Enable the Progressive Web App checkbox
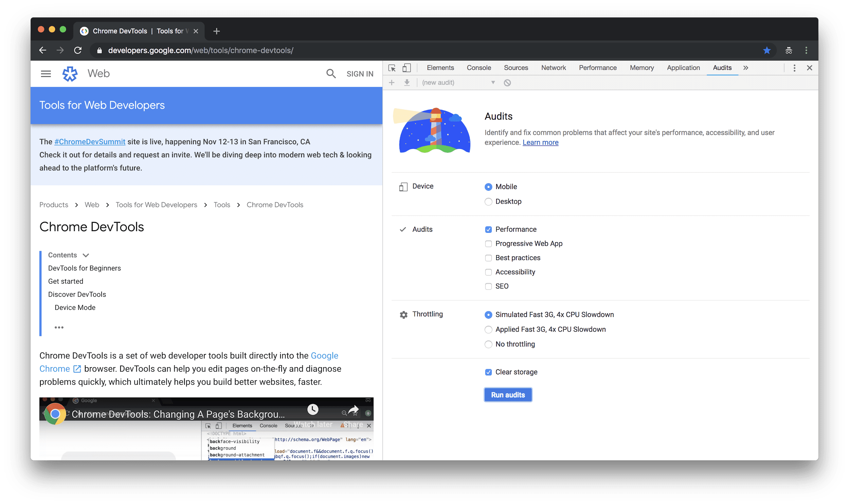 tap(488, 243)
